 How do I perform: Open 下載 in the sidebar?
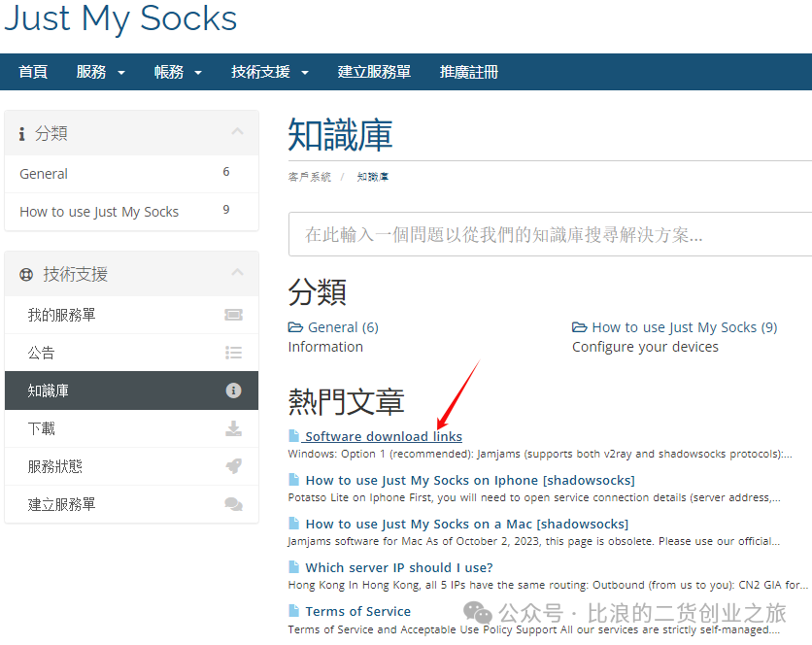click(131, 429)
